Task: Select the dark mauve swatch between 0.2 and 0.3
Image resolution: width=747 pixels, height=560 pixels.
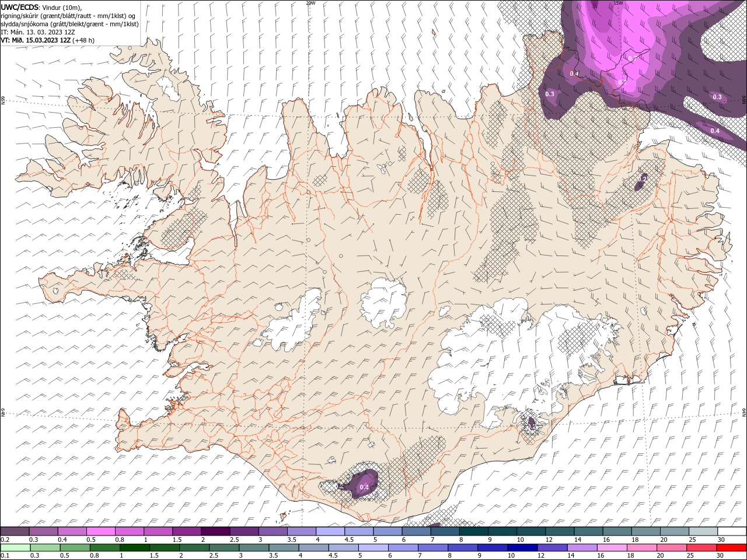Action: point(15,531)
